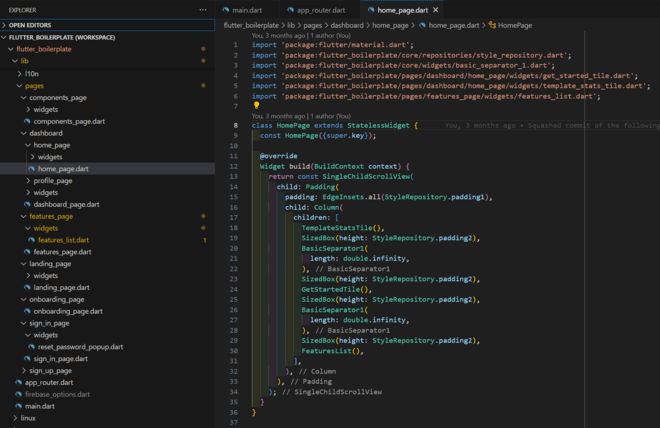This screenshot has width=660, height=428.
Task: Click Dart file icon beside dashboard_page.dart
Action: 27,204
